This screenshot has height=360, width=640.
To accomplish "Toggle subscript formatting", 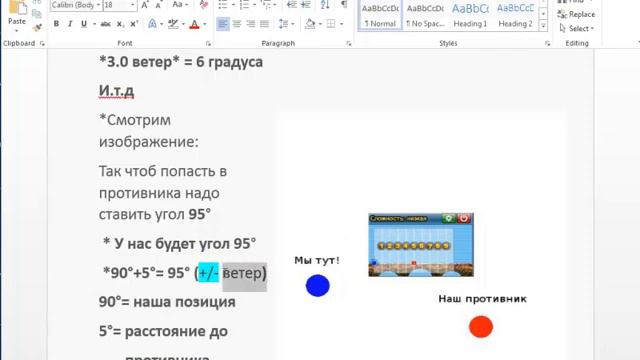I will point(120,24).
